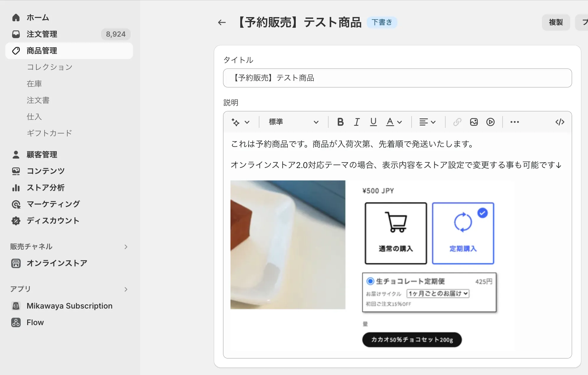Go to コレクション submenu item
This screenshot has height=375, width=588.
coord(49,67)
